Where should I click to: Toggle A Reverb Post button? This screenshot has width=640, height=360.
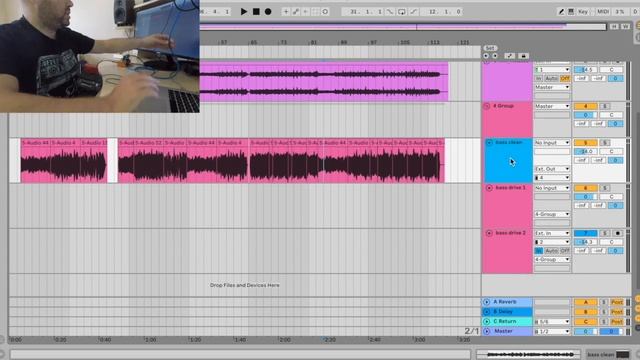tap(617, 302)
